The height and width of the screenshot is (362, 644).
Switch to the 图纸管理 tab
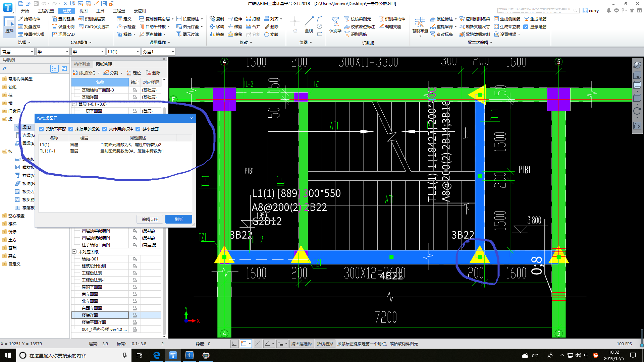click(104, 64)
